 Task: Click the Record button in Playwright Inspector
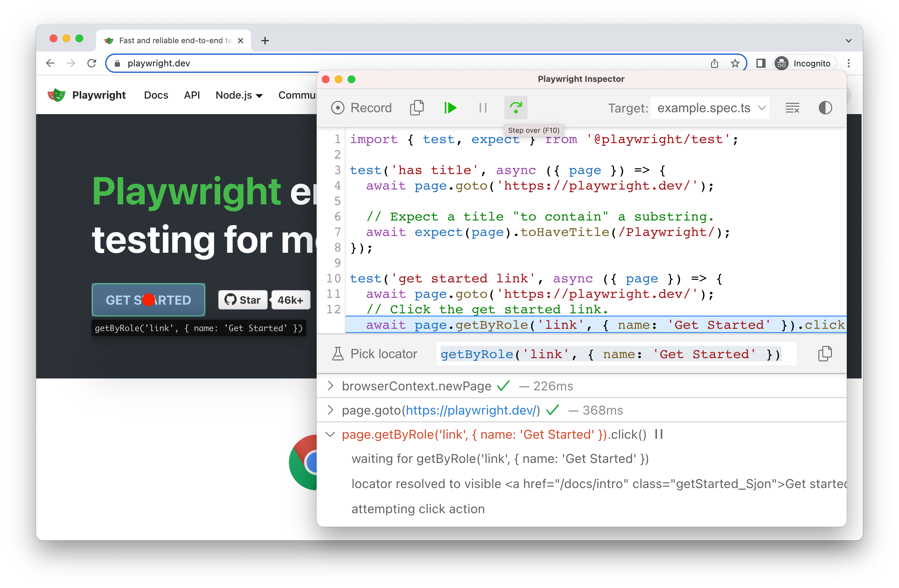click(361, 108)
